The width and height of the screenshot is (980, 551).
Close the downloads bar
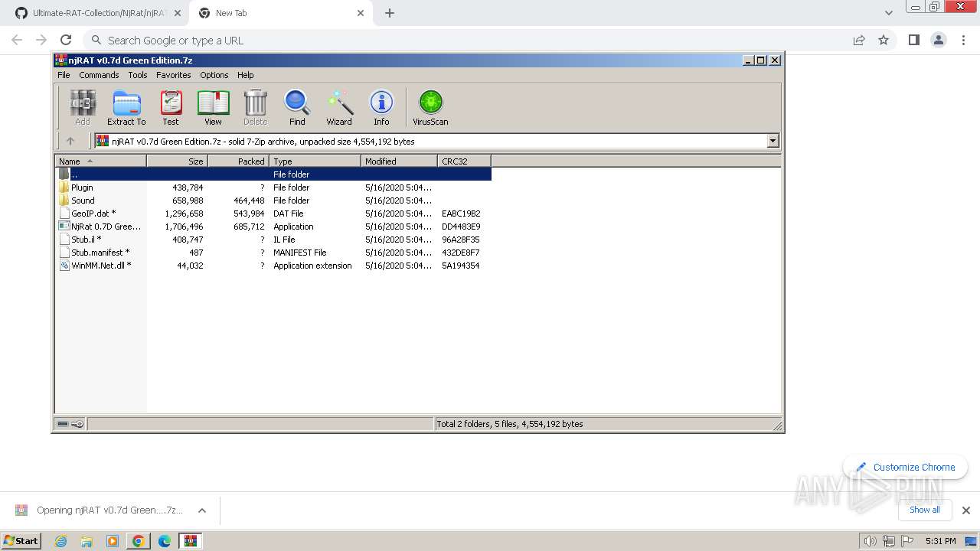[x=966, y=510]
